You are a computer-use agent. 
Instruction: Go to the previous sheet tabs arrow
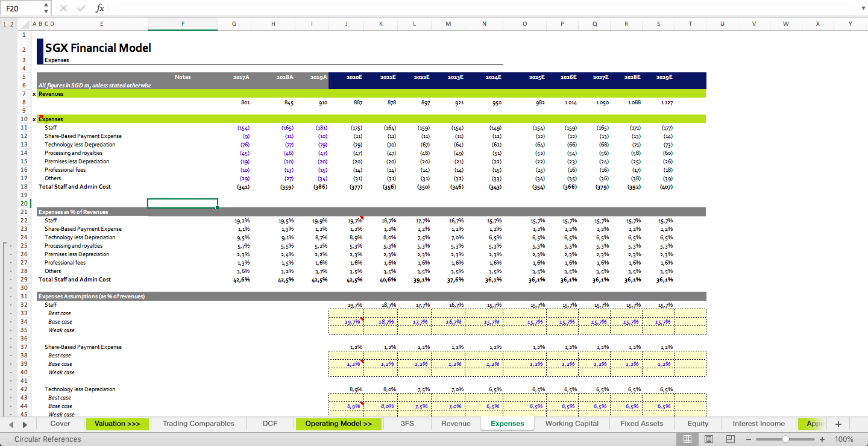pos(10,424)
